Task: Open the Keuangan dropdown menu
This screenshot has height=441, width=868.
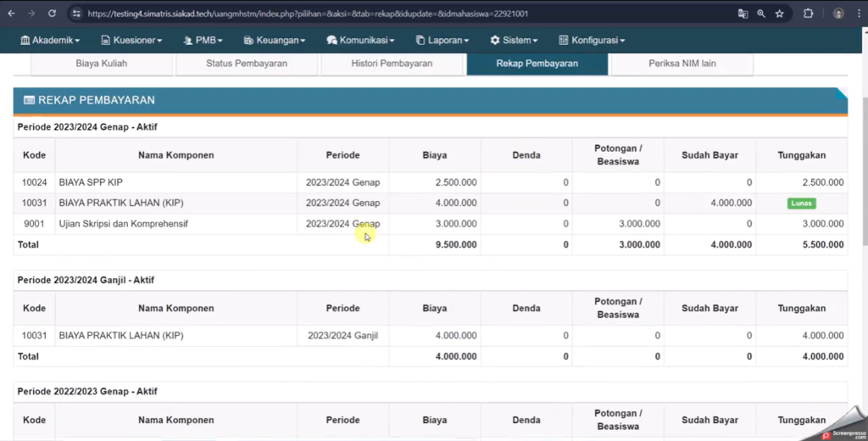Action: tap(274, 40)
